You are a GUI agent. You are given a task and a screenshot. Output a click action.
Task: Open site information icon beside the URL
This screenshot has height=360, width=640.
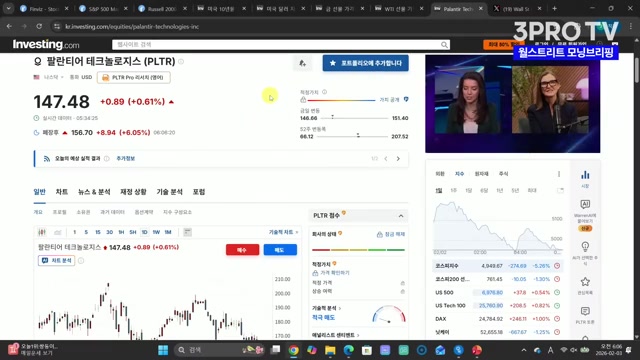(x=57, y=26)
